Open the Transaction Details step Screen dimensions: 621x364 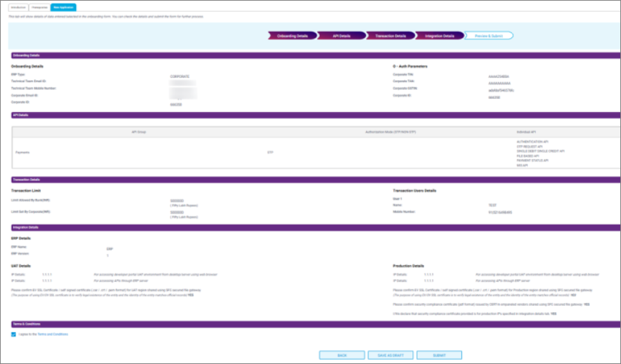tap(389, 35)
